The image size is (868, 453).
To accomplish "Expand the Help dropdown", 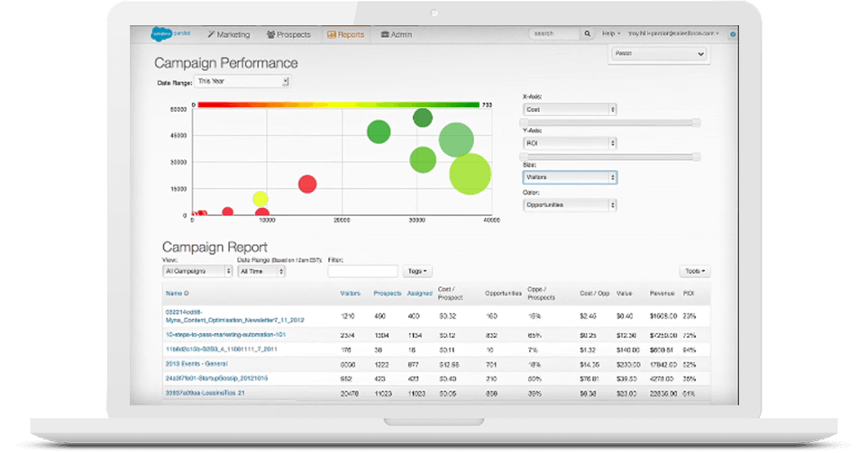I will pos(610,34).
